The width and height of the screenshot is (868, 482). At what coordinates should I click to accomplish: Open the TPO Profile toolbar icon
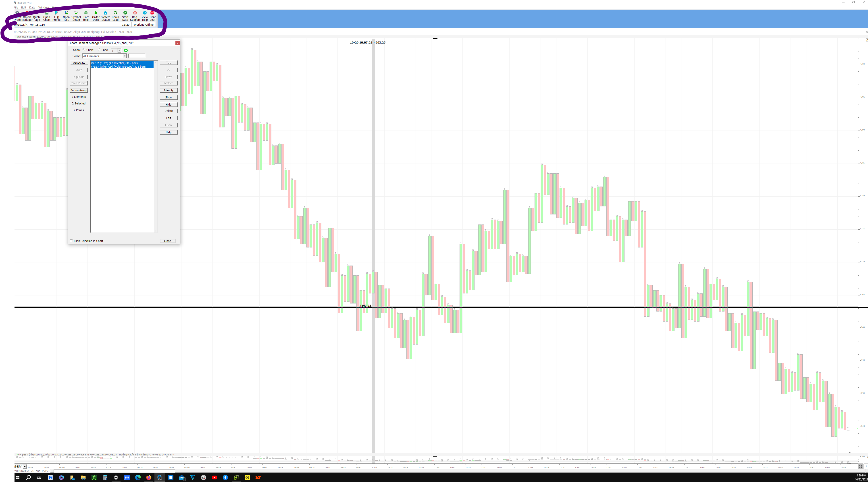point(56,16)
